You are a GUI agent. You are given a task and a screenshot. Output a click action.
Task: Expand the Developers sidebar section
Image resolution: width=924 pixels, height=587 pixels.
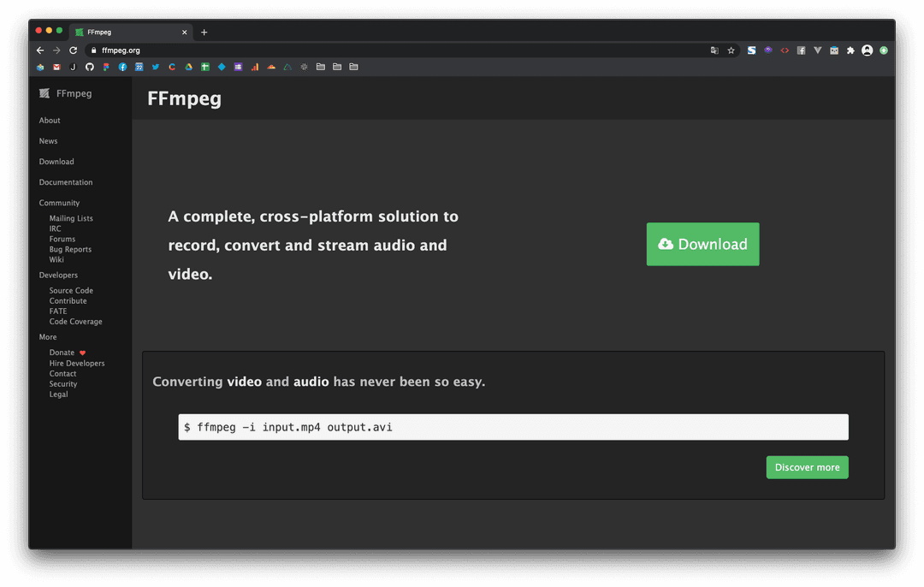[57, 275]
